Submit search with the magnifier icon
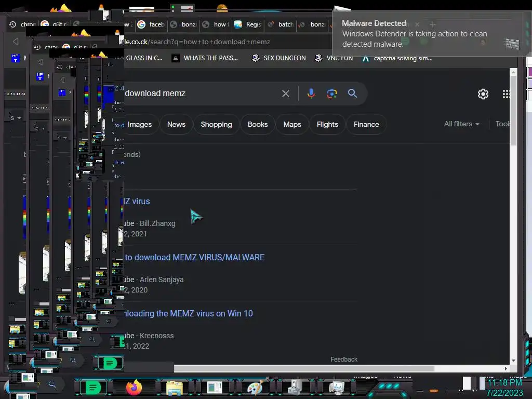 click(353, 94)
